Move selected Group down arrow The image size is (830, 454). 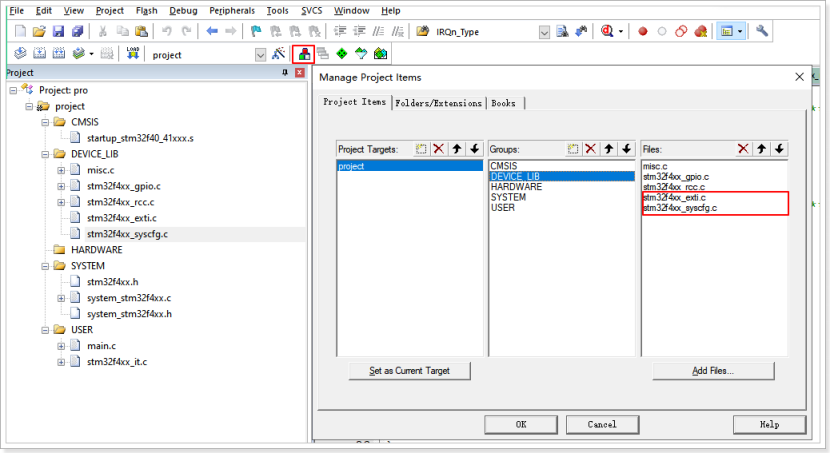pos(626,149)
